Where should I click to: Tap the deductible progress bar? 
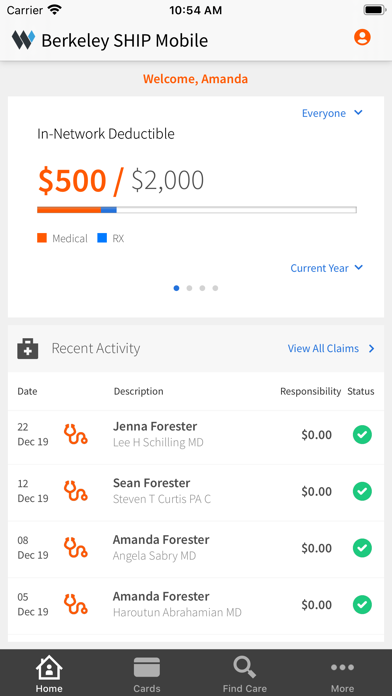197,210
